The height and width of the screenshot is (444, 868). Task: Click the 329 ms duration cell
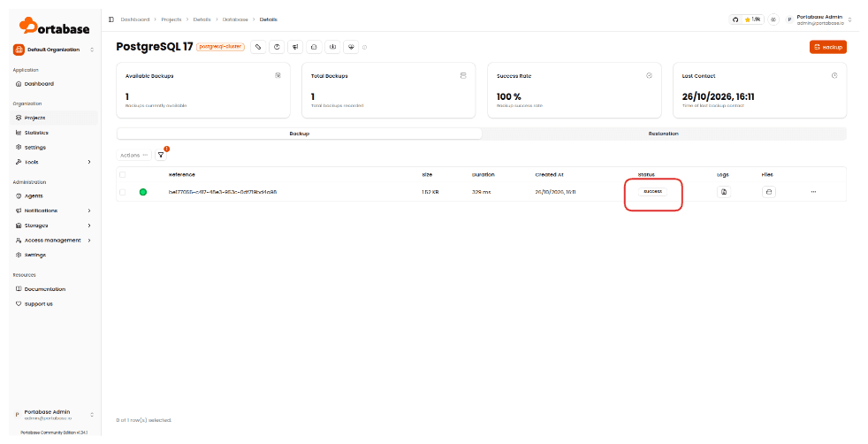pos(481,192)
